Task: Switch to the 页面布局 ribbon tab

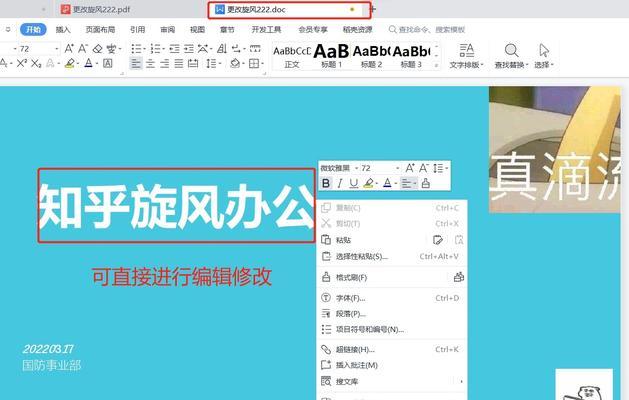Action: point(100,29)
